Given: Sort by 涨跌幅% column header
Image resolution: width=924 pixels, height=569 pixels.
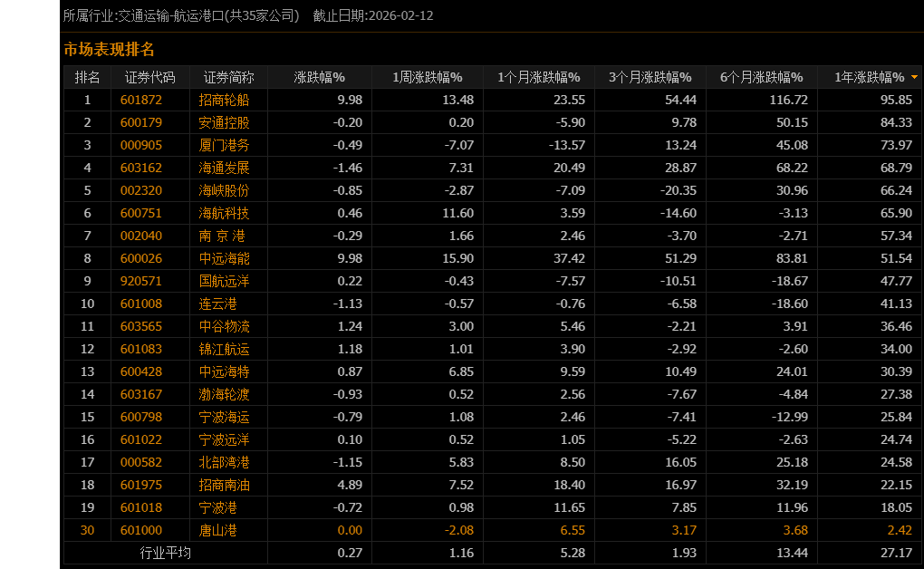Looking at the screenshot, I should pos(320,77).
